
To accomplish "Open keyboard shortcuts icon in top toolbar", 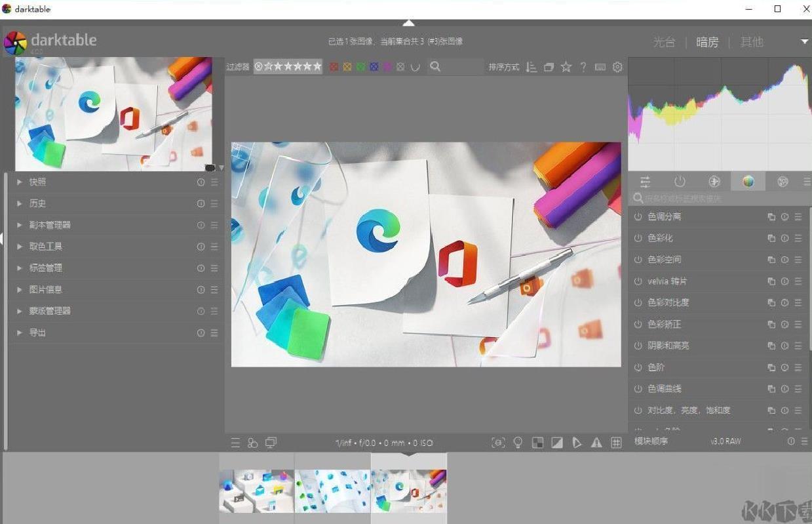I will click(600, 67).
